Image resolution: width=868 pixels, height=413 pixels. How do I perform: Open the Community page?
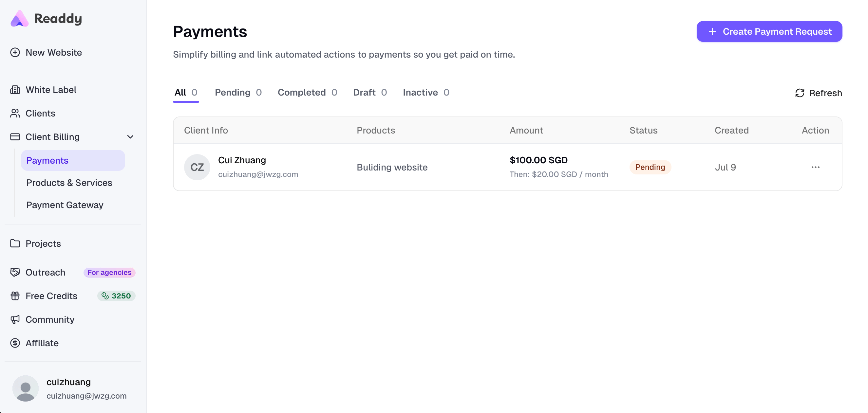coord(50,319)
